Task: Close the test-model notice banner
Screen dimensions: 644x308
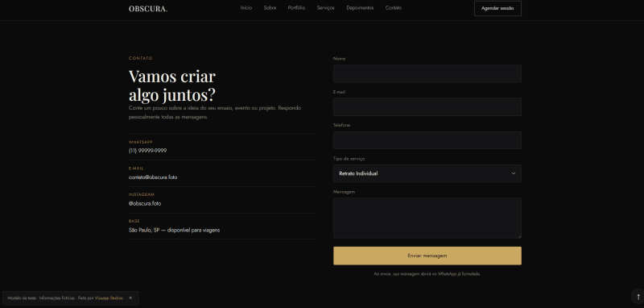Action: [x=130, y=298]
